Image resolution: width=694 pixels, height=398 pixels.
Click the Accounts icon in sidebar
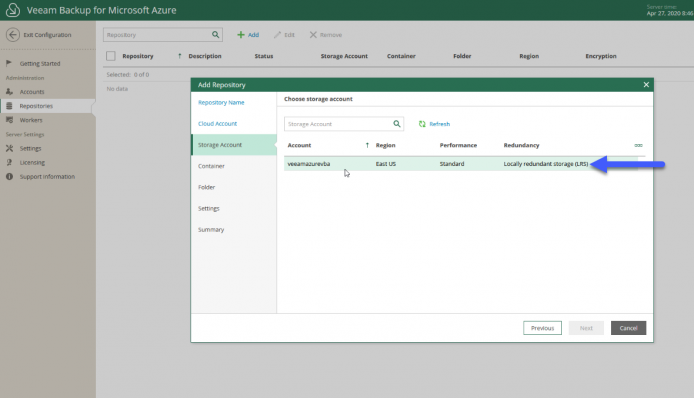click(9, 92)
